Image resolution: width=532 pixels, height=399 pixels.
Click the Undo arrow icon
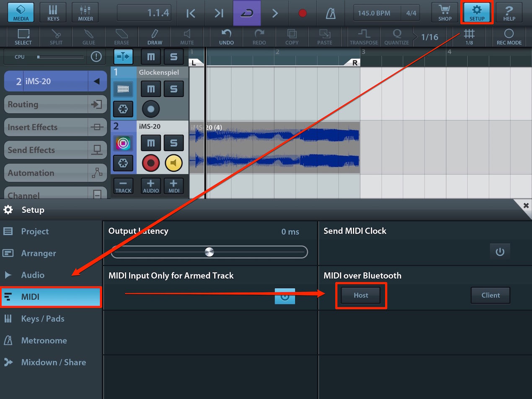pos(226,37)
